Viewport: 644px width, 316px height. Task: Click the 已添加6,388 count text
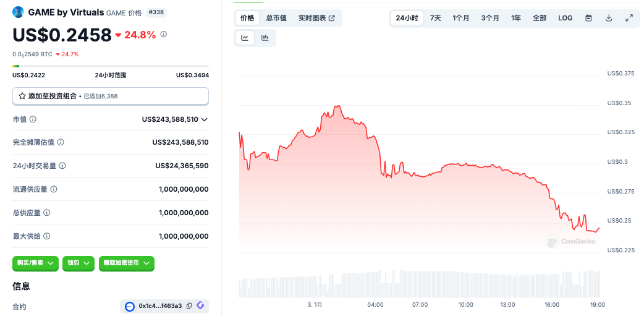(101, 96)
